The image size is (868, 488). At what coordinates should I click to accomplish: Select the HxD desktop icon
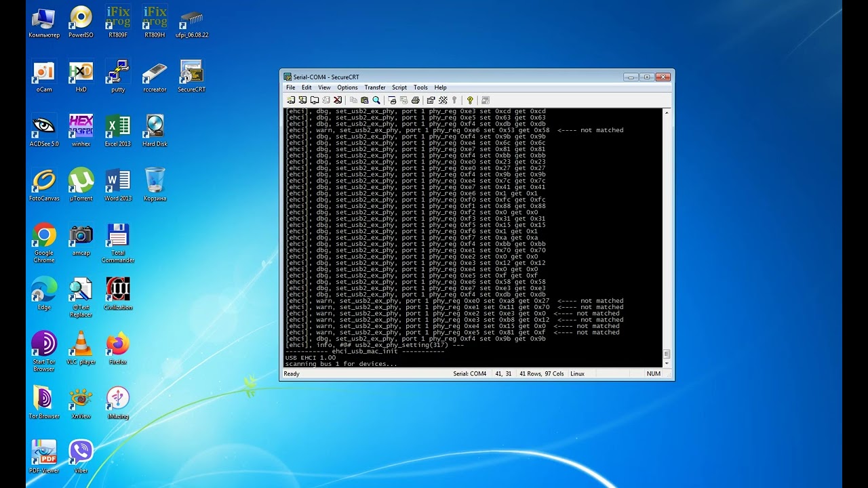click(x=81, y=77)
